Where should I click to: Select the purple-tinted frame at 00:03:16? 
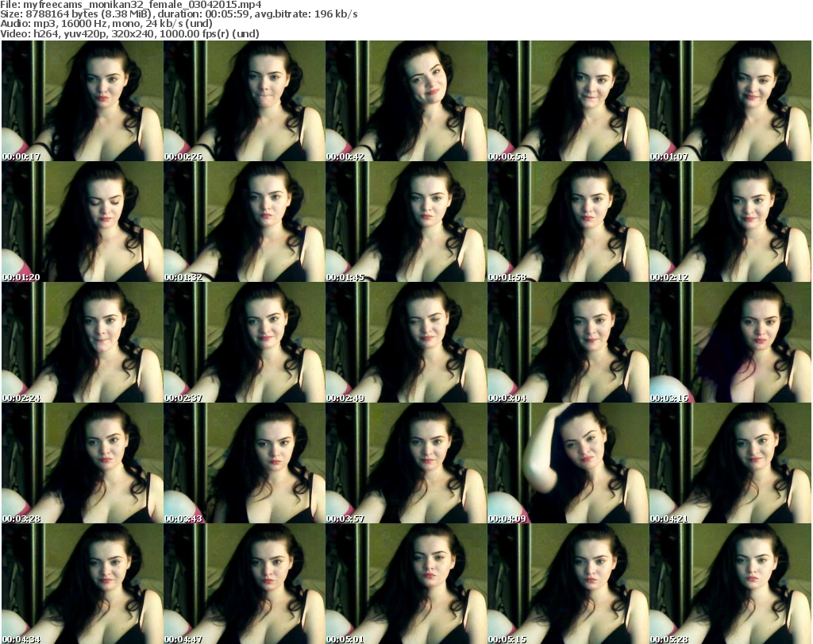(x=730, y=343)
